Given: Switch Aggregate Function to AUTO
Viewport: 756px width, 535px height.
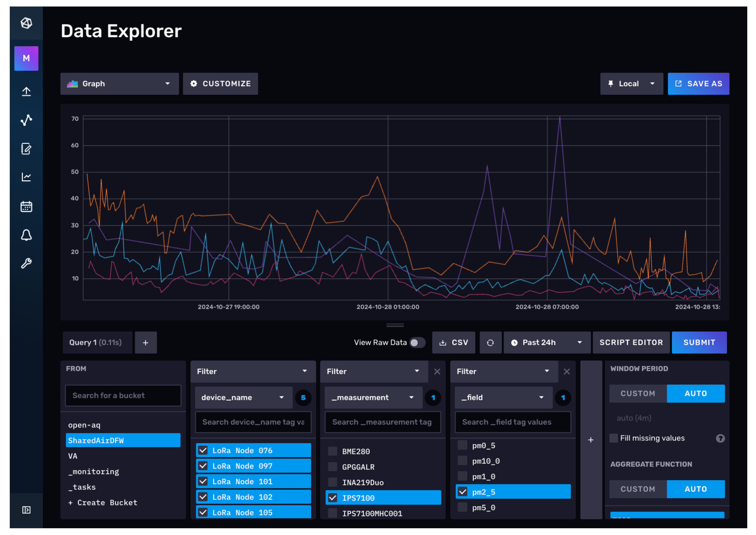Looking at the screenshot, I should [696, 489].
